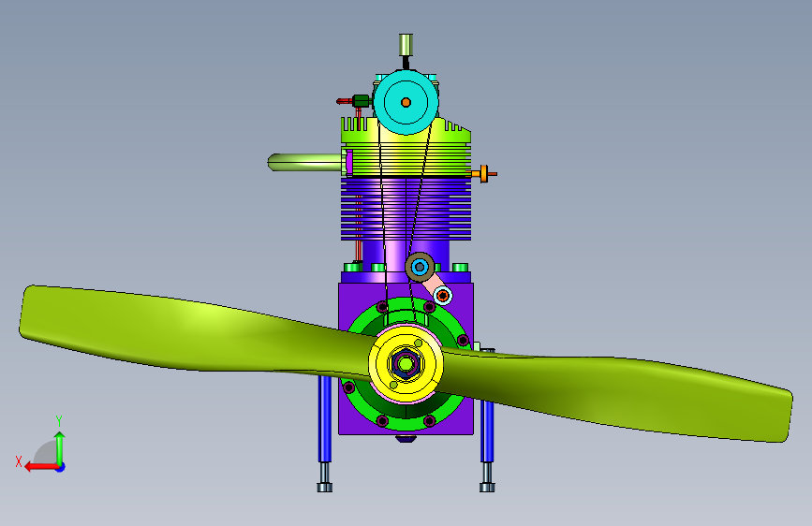Click the green Y axis arrow of triad

tap(60, 448)
